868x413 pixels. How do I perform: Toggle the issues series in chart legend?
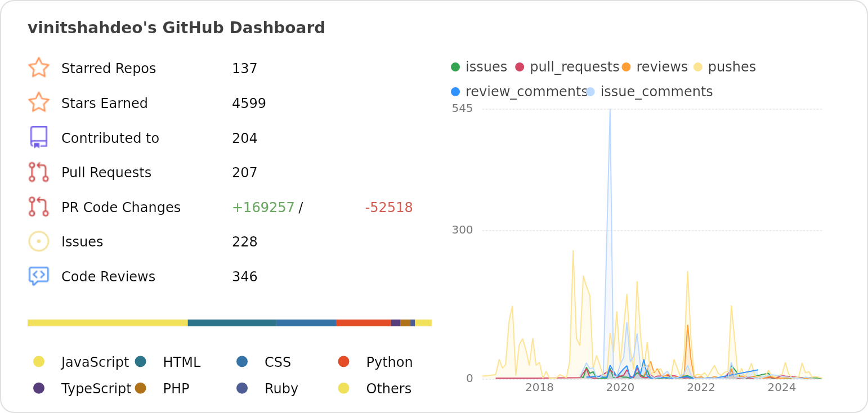click(479, 67)
